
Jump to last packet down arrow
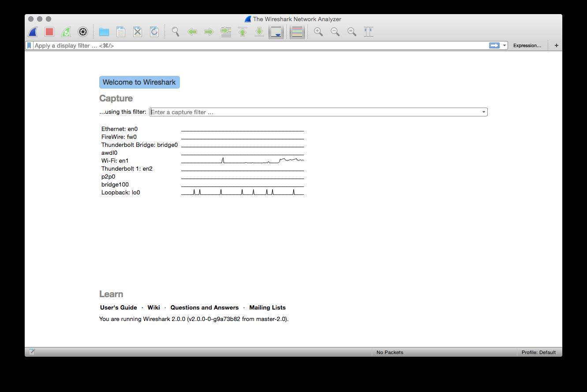click(259, 32)
